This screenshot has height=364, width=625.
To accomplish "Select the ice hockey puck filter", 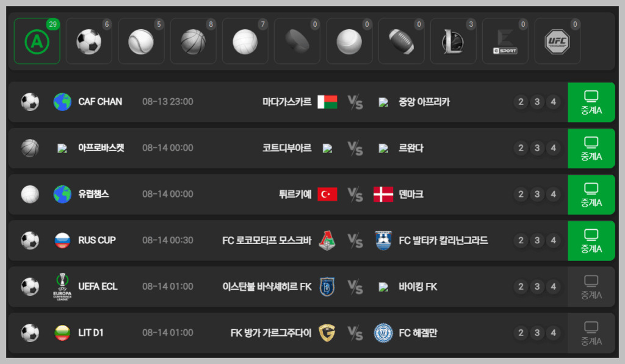I will tap(297, 41).
